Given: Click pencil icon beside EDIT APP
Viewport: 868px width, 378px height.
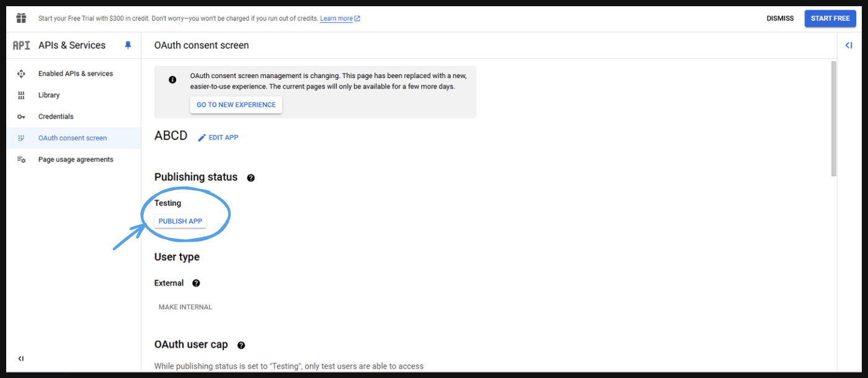Looking at the screenshot, I should (x=202, y=138).
